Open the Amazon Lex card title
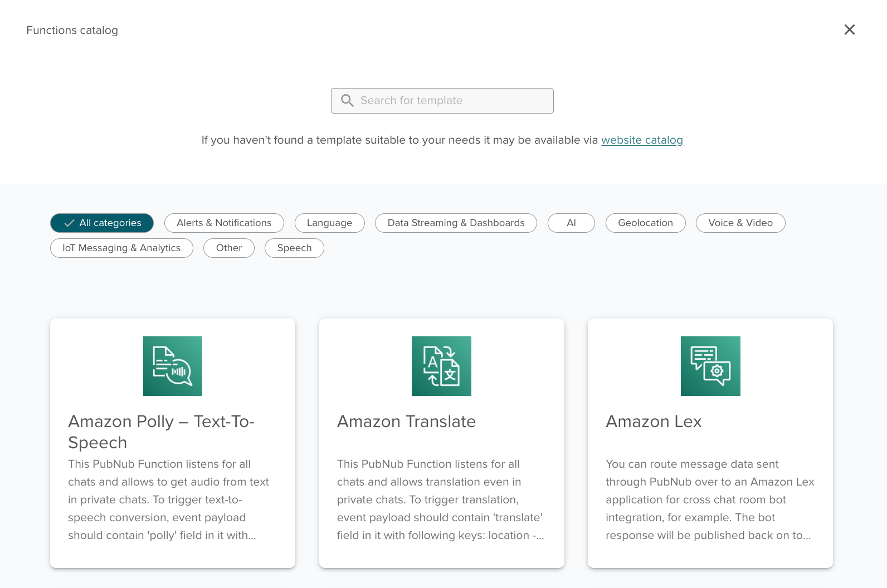The image size is (887, 588). (x=654, y=422)
